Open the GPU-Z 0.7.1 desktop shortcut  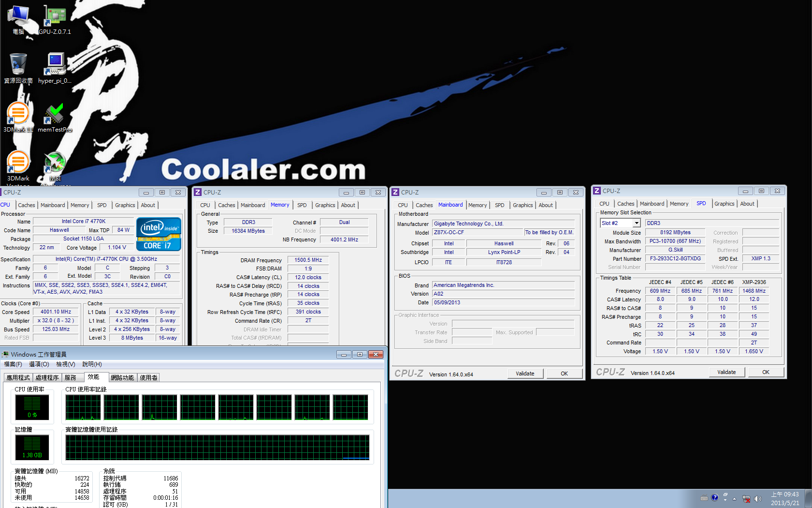(x=55, y=19)
